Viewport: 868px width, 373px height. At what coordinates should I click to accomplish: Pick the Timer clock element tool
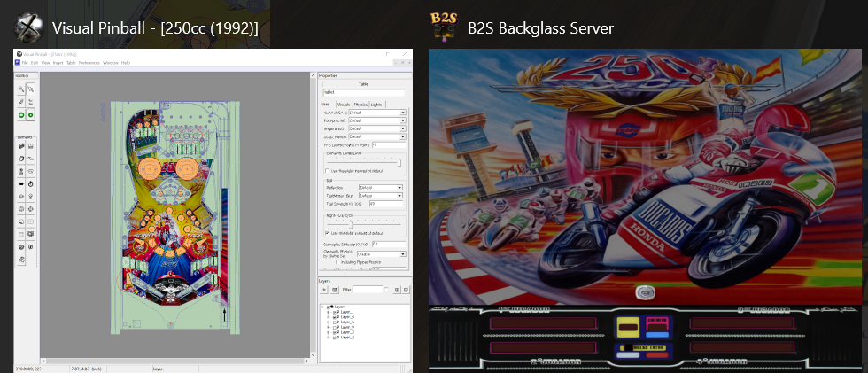(31, 183)
